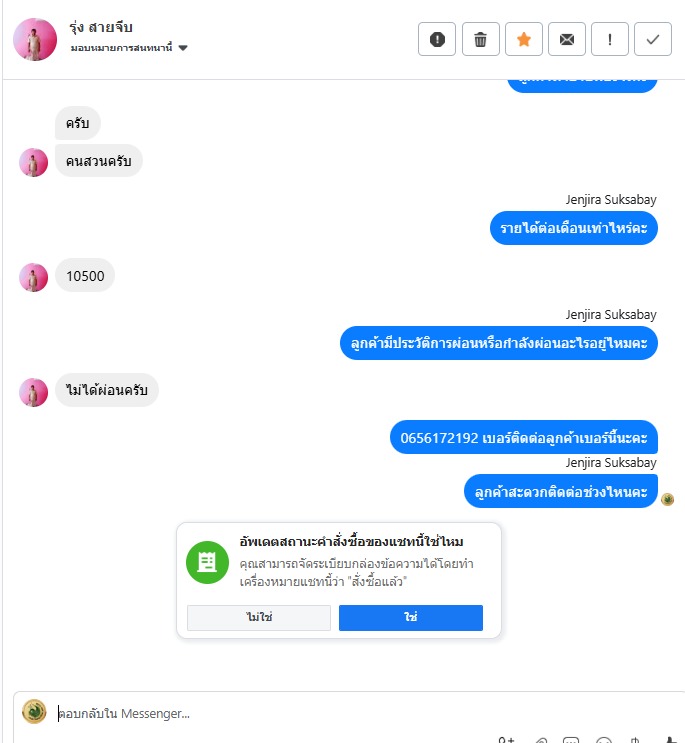Toggle the orange star follow-up marker
Image resolution: width=685 pixels, height=743 pixels.
tap(523, 39)
